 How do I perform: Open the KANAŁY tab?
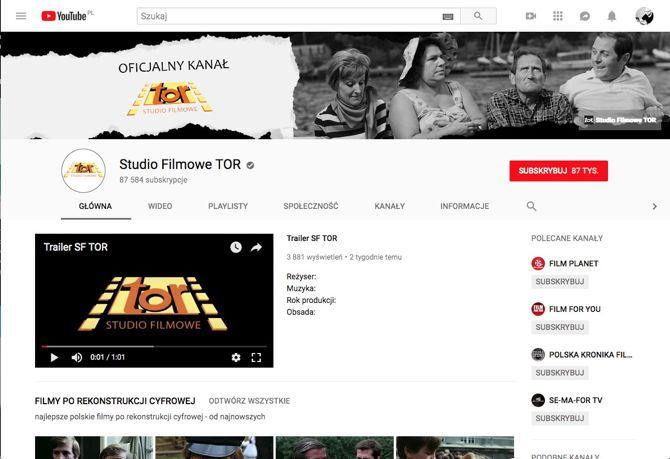pos(390,206)
